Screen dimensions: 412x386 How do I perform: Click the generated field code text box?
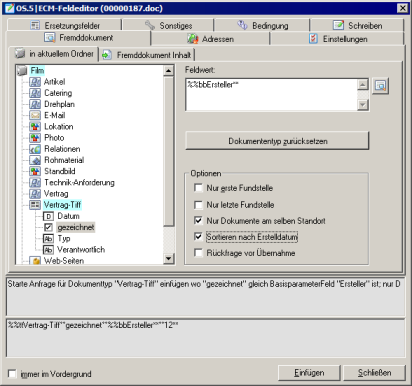coord(205,338)
